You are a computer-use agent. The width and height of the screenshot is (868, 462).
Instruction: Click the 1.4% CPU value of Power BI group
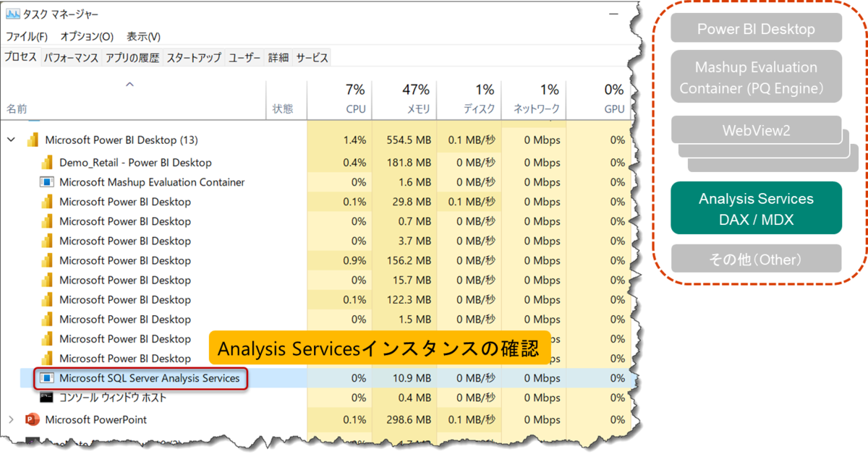(354, 140)
